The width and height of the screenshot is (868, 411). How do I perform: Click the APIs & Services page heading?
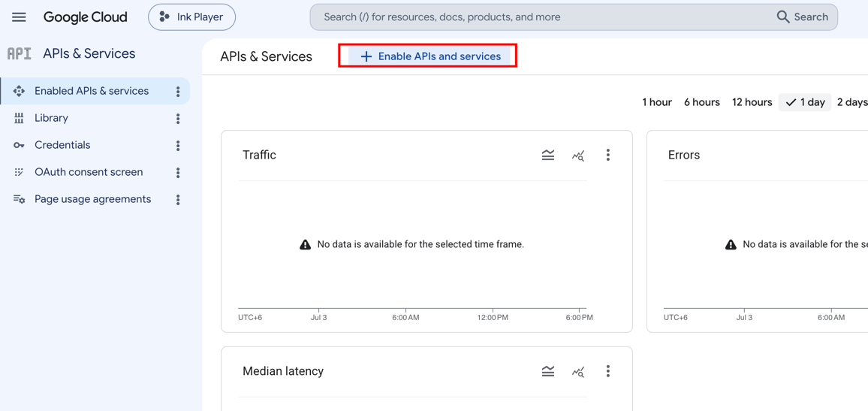click(x=267, y=56)
